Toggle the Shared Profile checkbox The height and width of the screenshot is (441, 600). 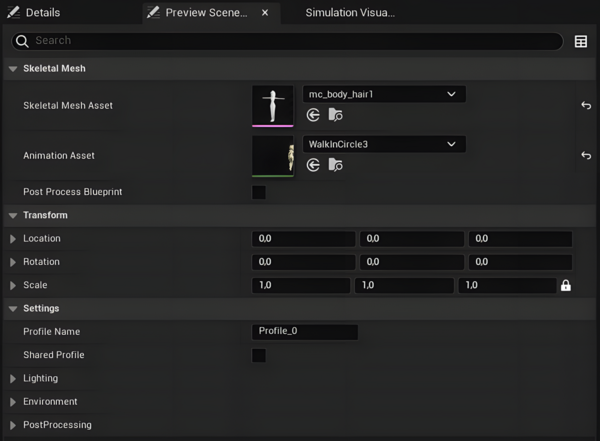coord(259,355)
